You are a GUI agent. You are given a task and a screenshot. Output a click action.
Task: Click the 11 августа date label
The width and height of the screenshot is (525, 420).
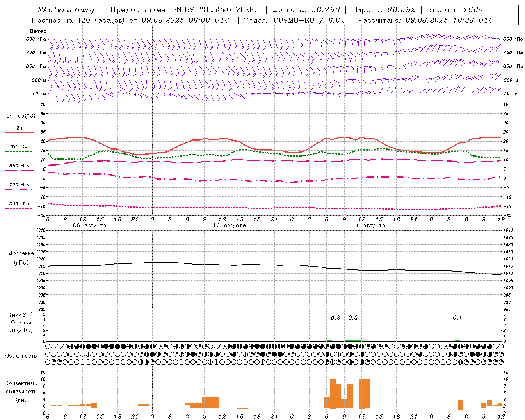click(x=369, y=226)
